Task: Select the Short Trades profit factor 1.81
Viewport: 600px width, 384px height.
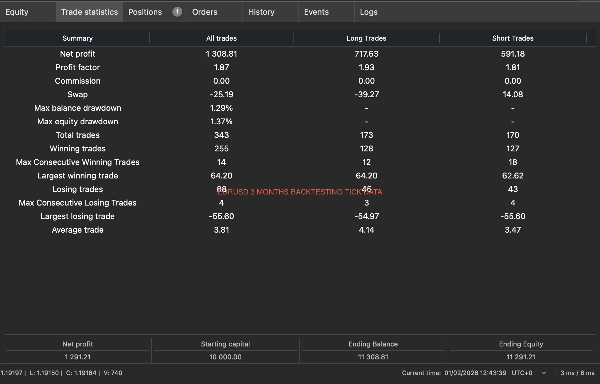Action: tap(512, 67)
